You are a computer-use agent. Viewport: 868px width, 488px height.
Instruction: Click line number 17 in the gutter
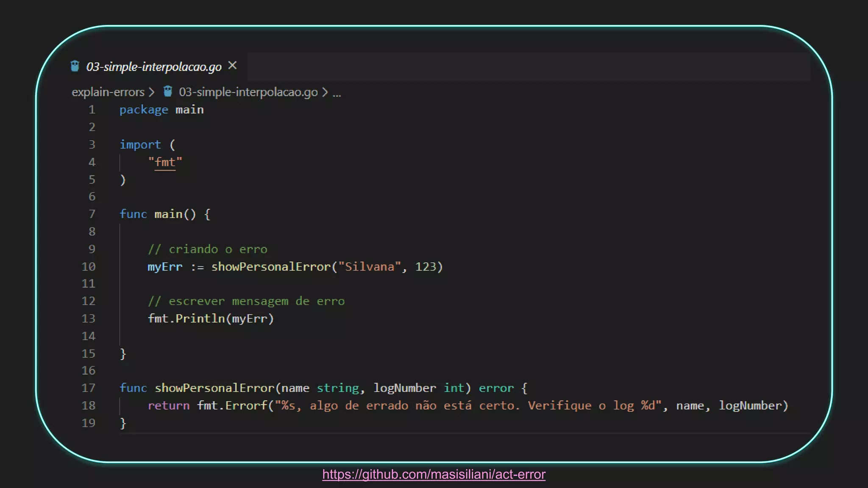89,388
